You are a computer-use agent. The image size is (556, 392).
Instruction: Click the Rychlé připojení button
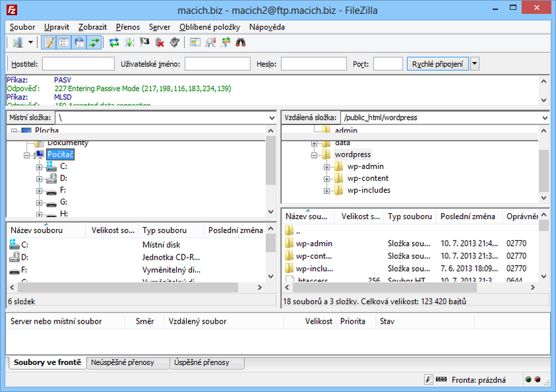tap(438, 64)
